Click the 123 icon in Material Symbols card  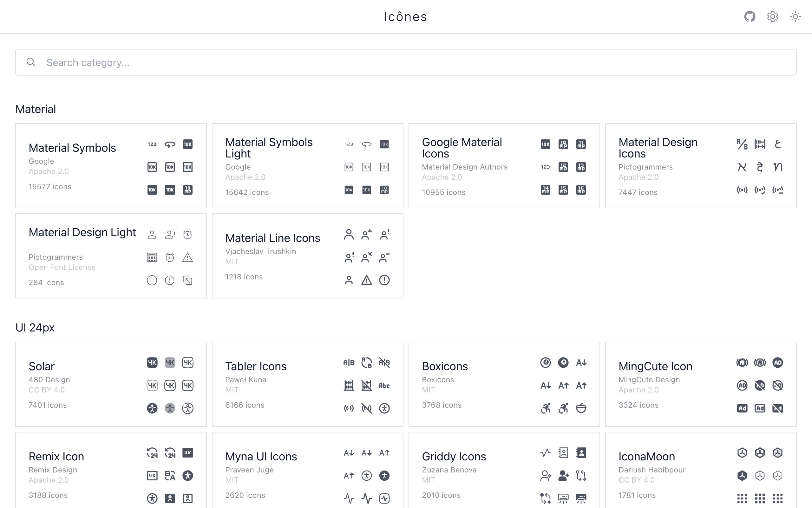(x=152, y=144)
